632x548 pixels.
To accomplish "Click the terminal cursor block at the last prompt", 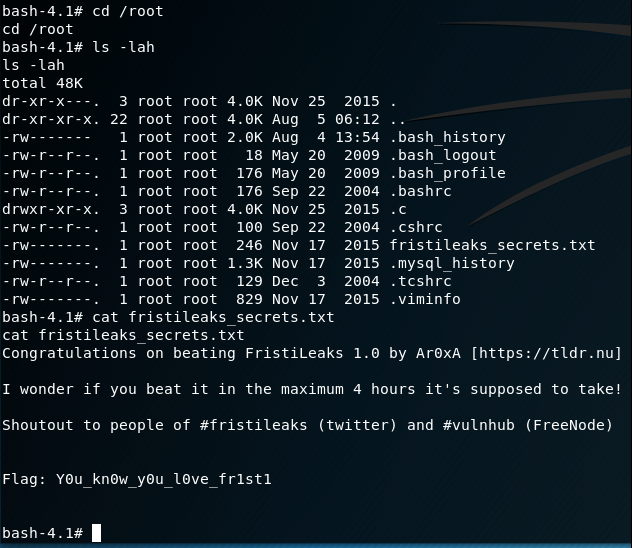I will [x=96, y=533].
